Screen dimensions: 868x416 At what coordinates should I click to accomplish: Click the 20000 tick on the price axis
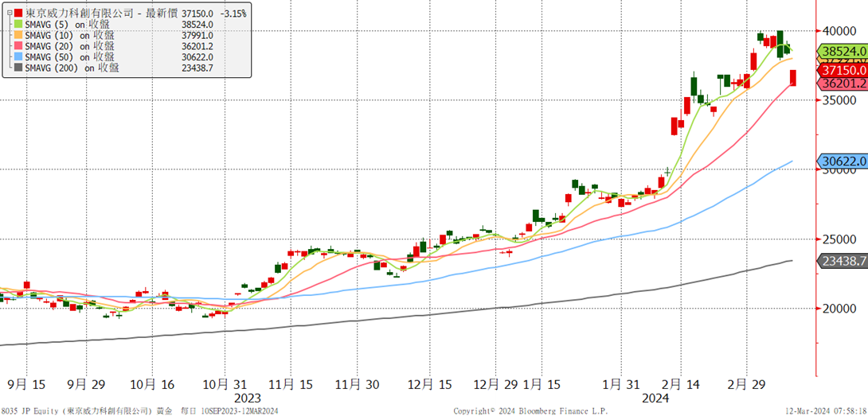(x=839, y=308)
